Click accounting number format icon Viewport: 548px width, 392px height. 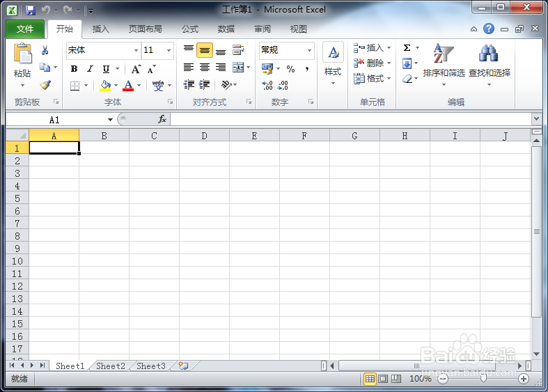(x=267, y=69)
